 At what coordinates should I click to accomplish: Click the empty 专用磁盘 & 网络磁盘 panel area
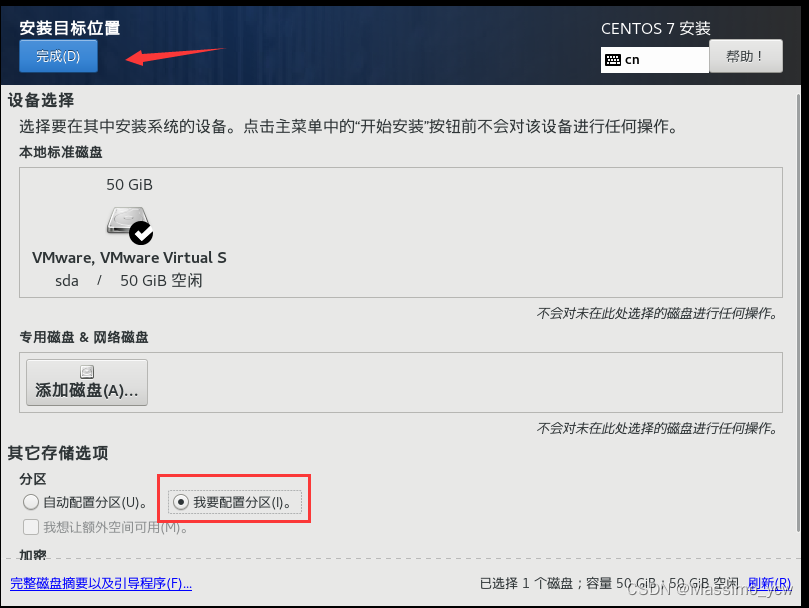click(464, 382)
